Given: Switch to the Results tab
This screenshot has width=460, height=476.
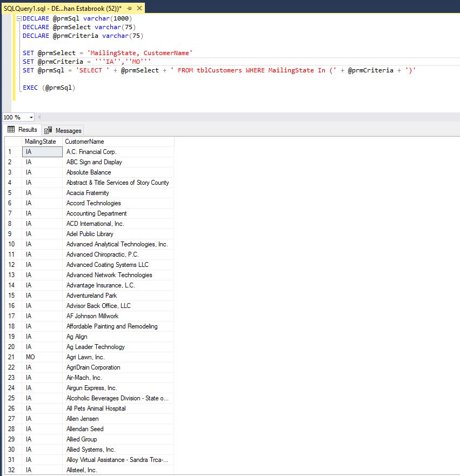Looking at the screenshot, I should click(x=22, y=130).
